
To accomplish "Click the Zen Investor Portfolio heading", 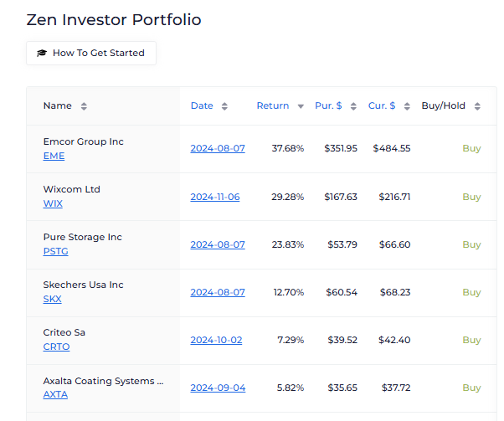I will [114, 19].
